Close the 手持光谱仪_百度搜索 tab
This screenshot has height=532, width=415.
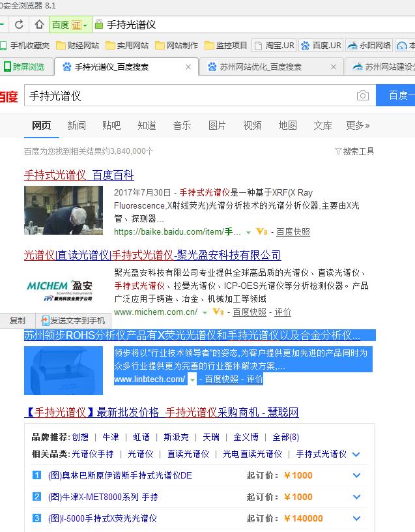tap(188, 67)
